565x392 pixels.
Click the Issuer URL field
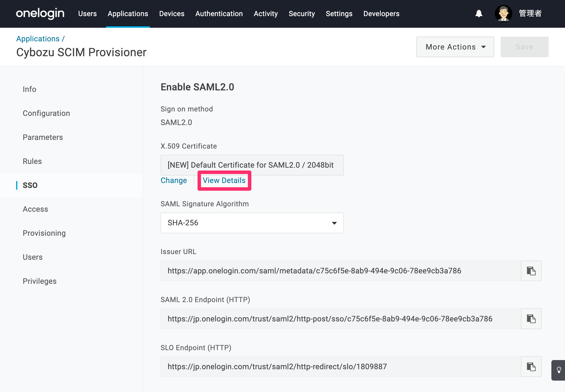coord(341,271)
